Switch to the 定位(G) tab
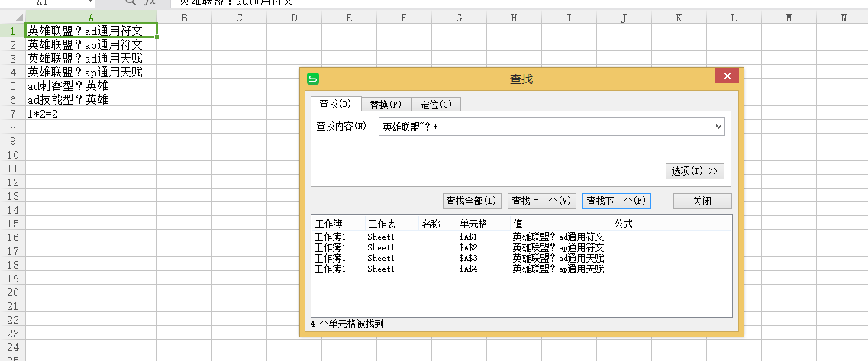The image size is (868, 361). tap(436, 104)
